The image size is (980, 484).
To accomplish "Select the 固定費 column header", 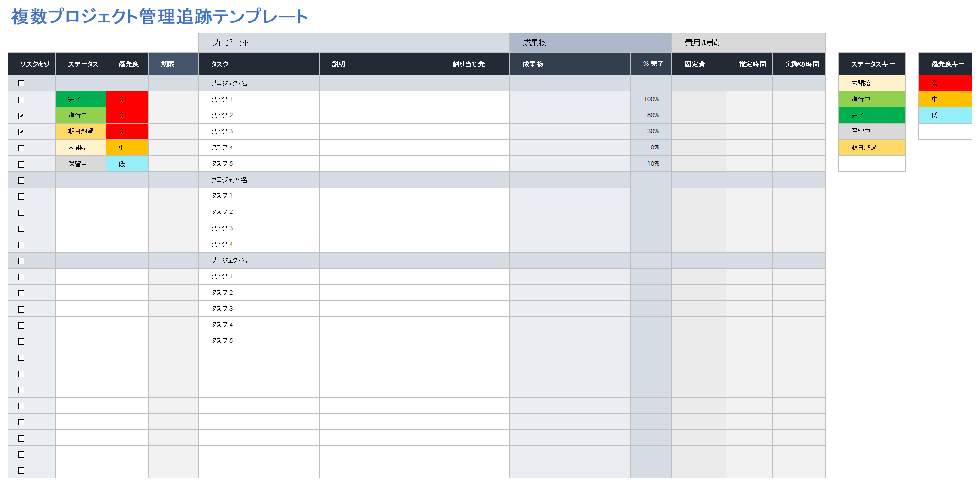I will click(699, 64).
